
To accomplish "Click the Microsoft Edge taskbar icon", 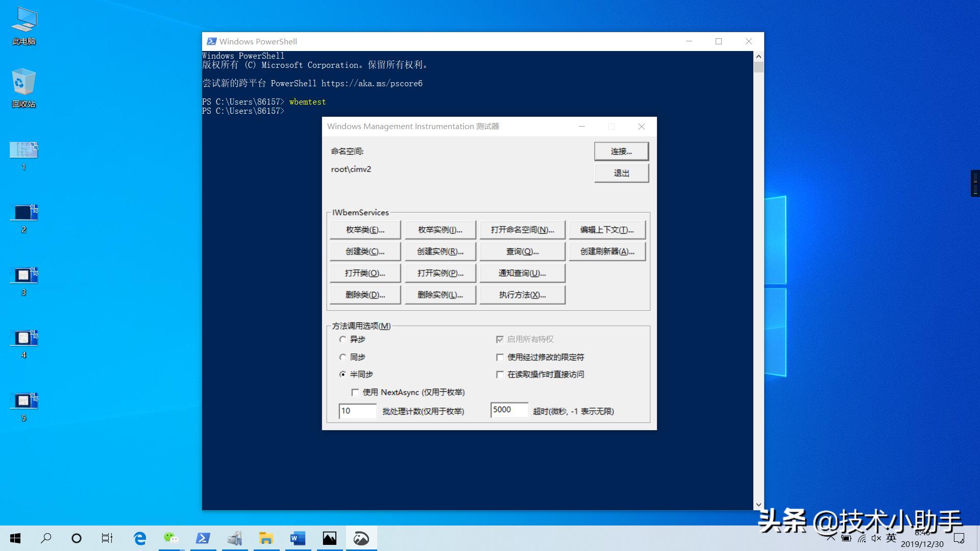I will (139, 538).
